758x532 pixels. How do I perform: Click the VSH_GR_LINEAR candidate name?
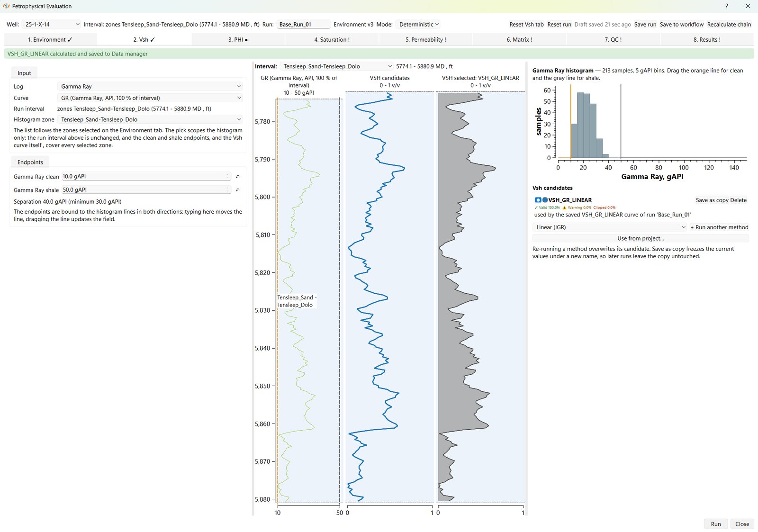pos(570,200)
